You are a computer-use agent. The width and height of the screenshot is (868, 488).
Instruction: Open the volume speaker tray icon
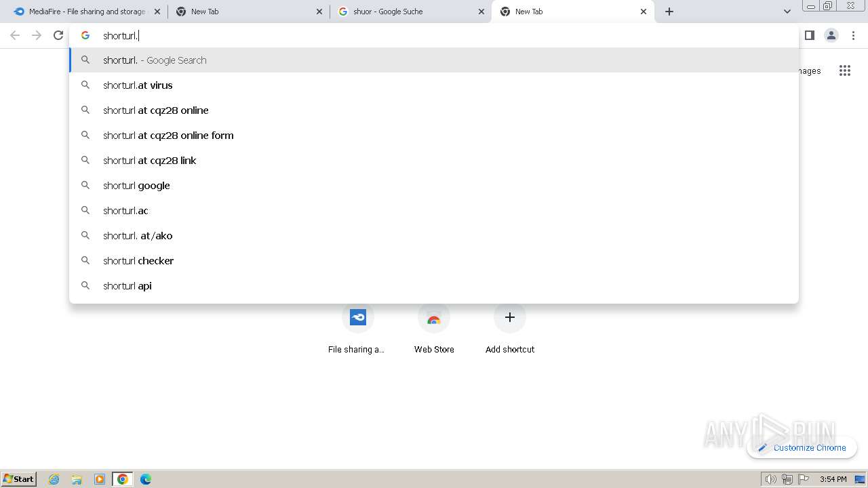[x=770, y=479]
